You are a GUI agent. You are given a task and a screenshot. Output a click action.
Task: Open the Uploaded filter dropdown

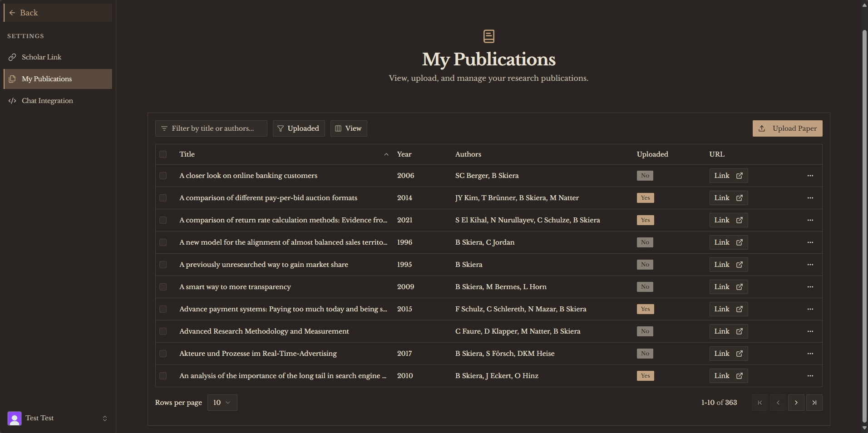point(299,128)
